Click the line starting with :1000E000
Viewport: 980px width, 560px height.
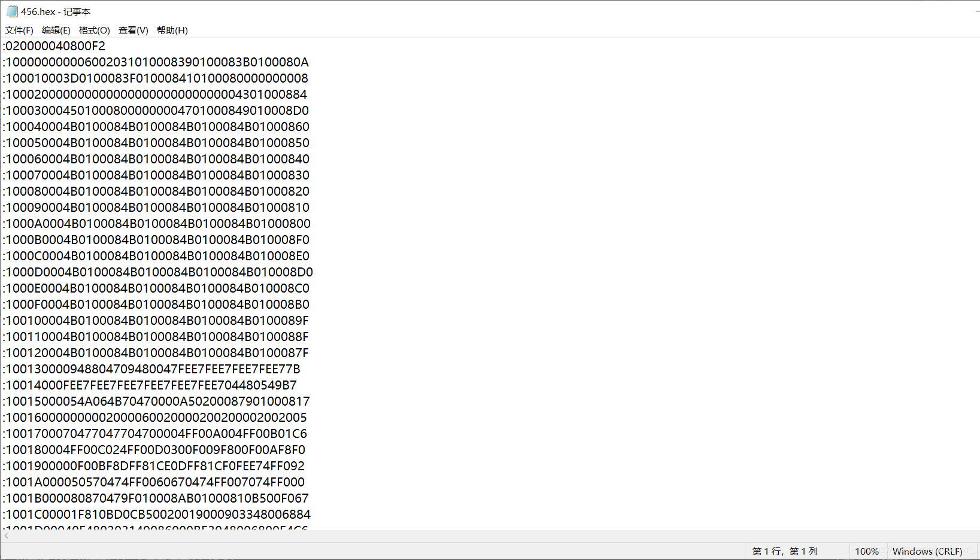pyautogui.click(x=156, y=288)
